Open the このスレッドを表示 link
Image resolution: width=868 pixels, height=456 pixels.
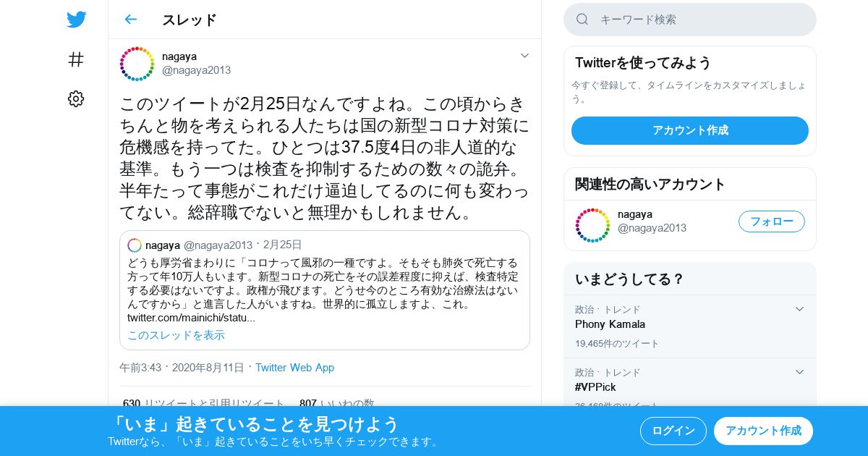[176, 335]
